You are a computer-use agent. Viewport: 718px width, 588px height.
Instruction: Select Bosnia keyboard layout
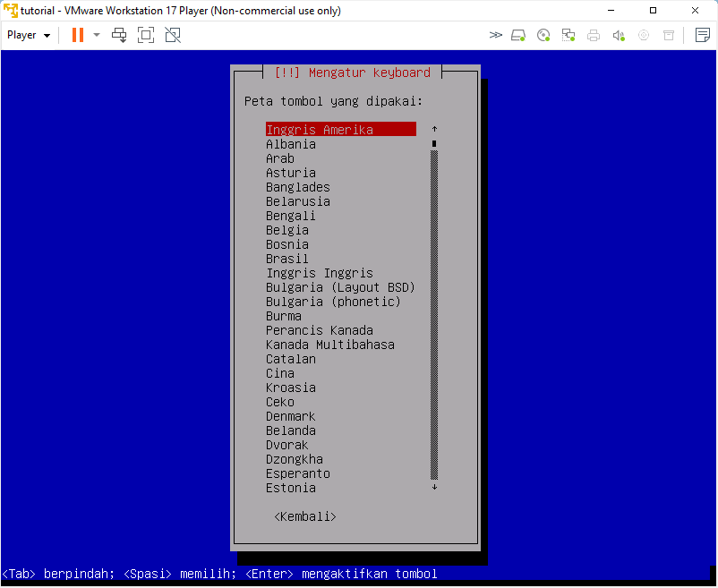point(287,244)
